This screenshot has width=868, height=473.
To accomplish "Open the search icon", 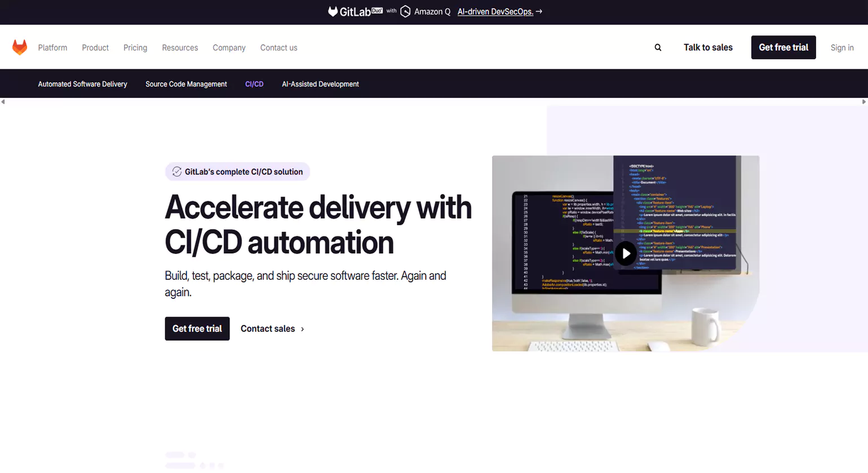I will [x=657, y=47].
